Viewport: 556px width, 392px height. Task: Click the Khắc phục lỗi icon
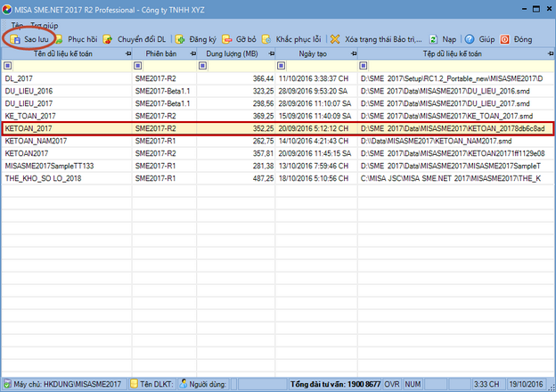pos(266,39)
